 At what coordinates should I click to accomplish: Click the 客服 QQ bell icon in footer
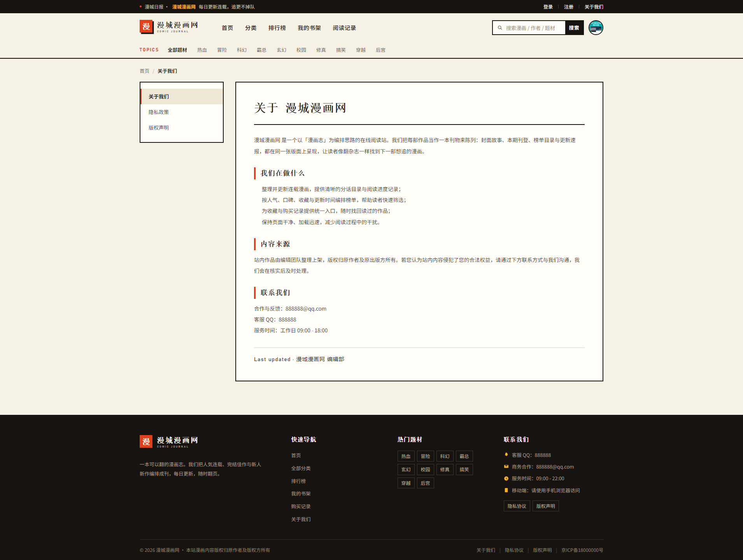point(506,455)
